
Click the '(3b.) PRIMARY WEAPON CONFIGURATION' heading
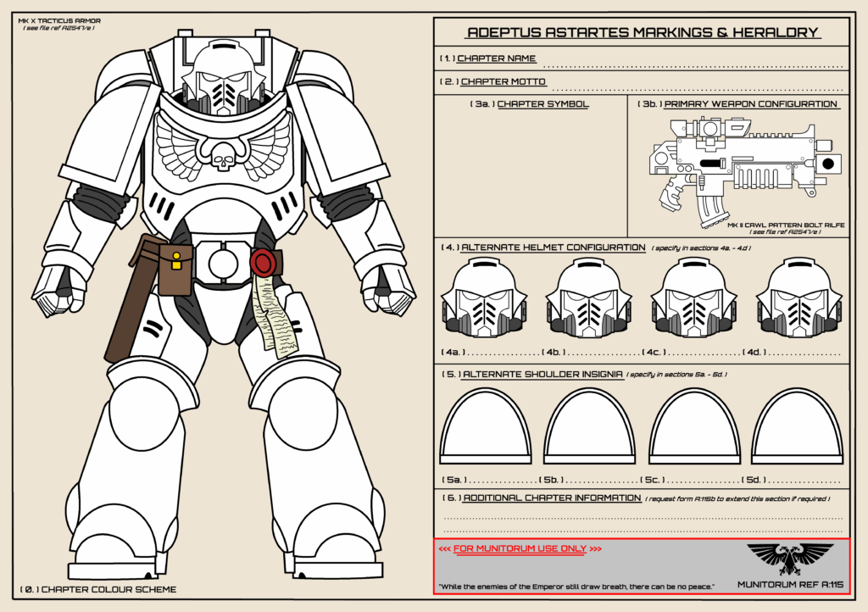(x=738, y=104)
